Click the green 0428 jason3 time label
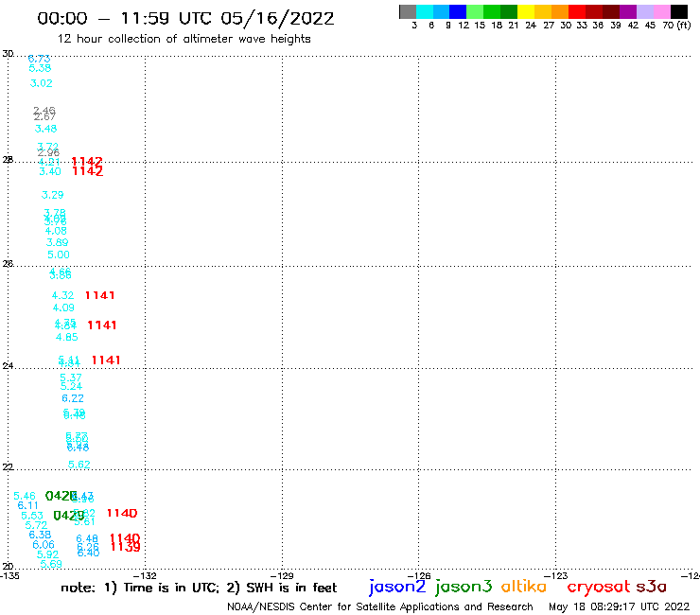The height and width of the screenshot is (615, 700). pyautogui.click(x=61, y=496)
